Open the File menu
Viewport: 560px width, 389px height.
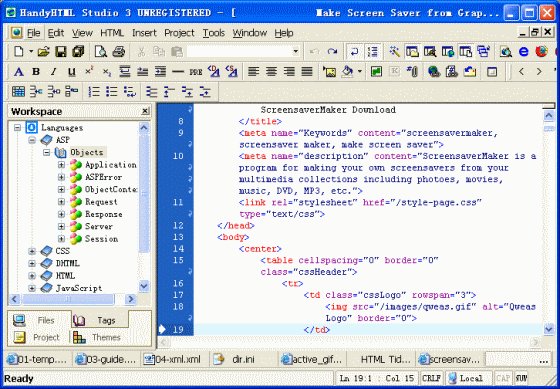[34, 33]
